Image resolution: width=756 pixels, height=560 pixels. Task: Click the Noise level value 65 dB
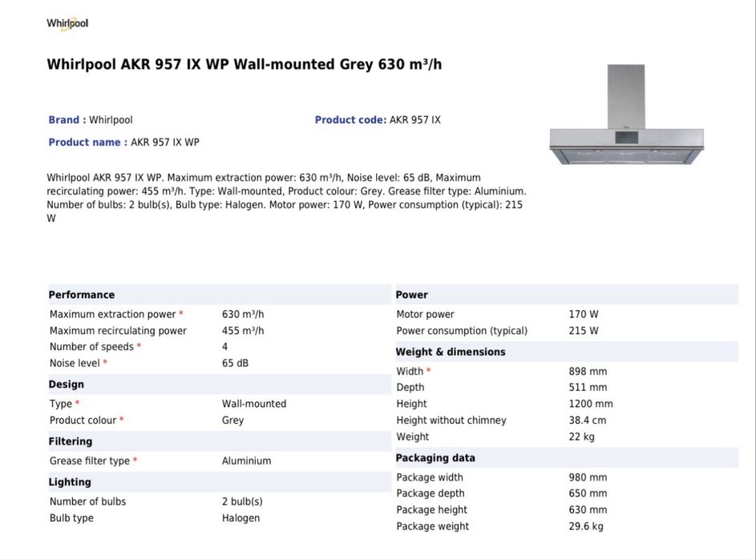click(235, 363)
